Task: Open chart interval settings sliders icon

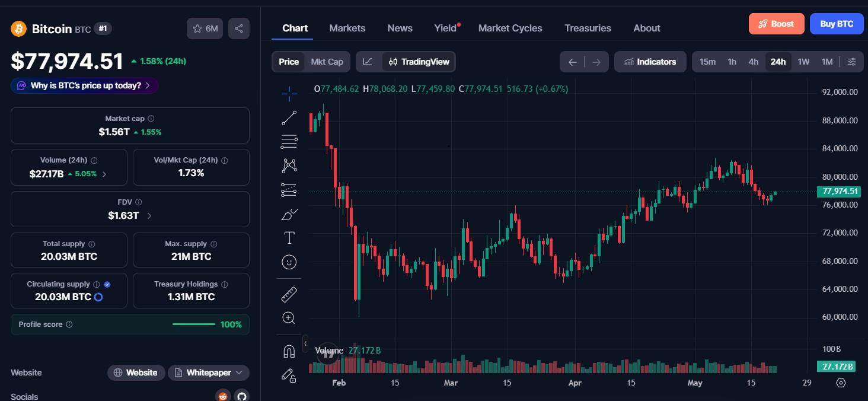Action: pyautogui.click(x=851, y=62)
